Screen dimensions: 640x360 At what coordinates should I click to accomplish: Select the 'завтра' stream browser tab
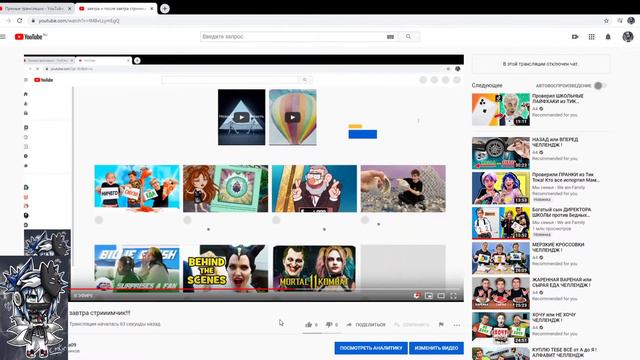click(x=116, y=8)
